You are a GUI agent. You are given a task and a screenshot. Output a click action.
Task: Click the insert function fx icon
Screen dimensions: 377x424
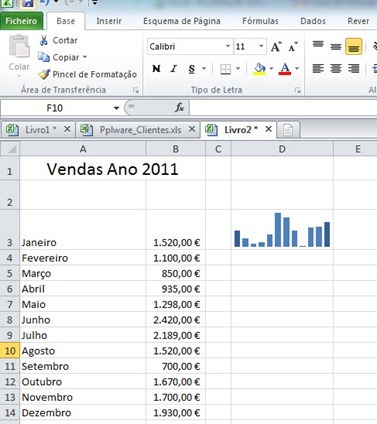[x=179, y=108]
